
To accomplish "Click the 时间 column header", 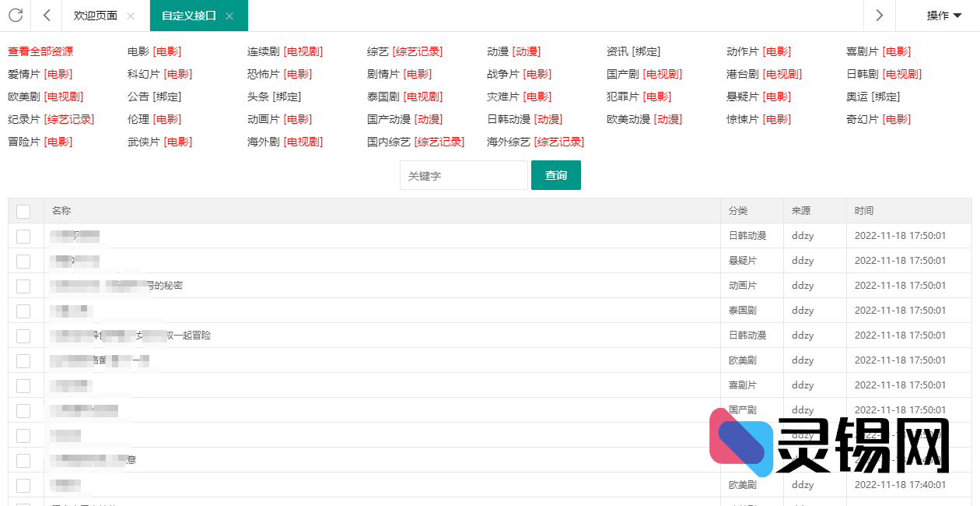I will (x=863, y=211).
